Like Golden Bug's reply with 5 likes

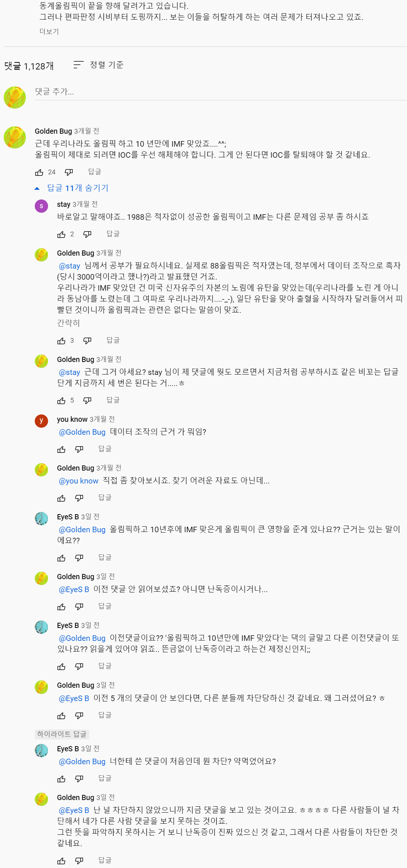[61, 401]
